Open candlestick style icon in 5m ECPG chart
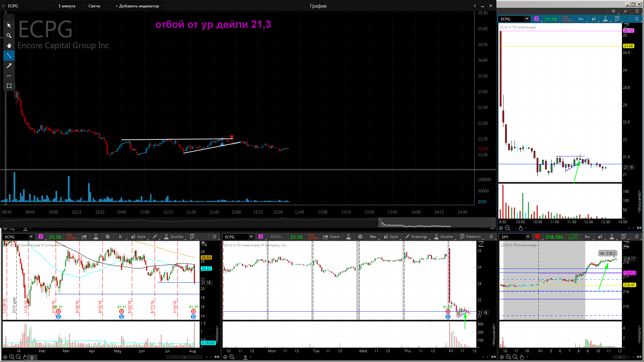 (x=594, y=19)
